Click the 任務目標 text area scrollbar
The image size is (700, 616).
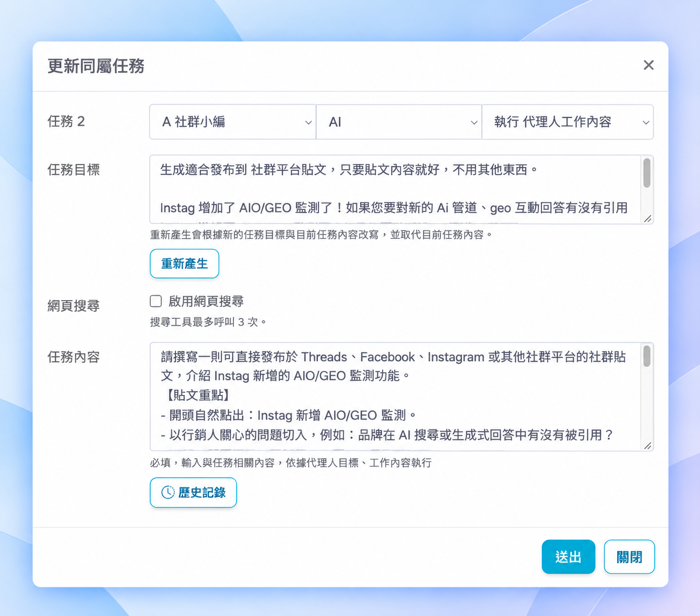click(x=647, y=173)
